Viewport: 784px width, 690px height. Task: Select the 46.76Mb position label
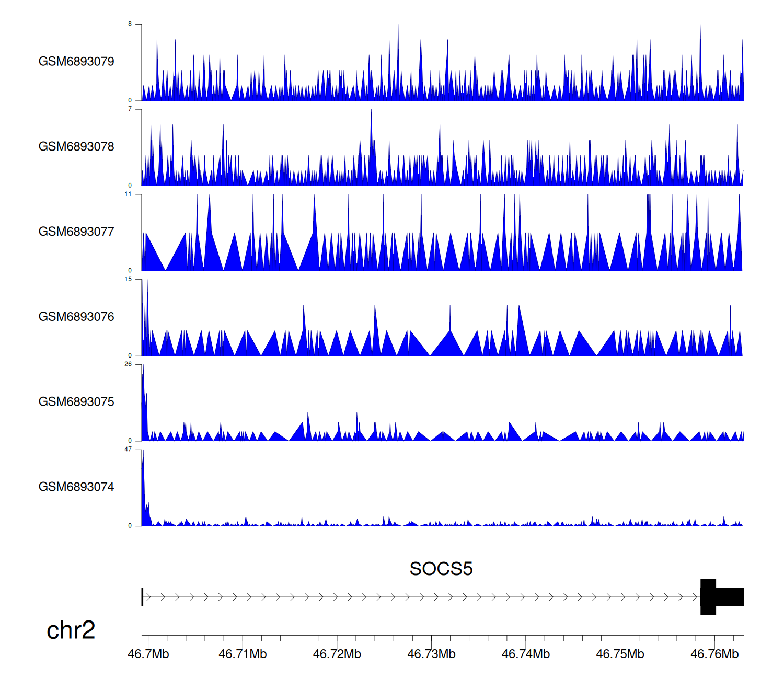click(x=714, y=654)
